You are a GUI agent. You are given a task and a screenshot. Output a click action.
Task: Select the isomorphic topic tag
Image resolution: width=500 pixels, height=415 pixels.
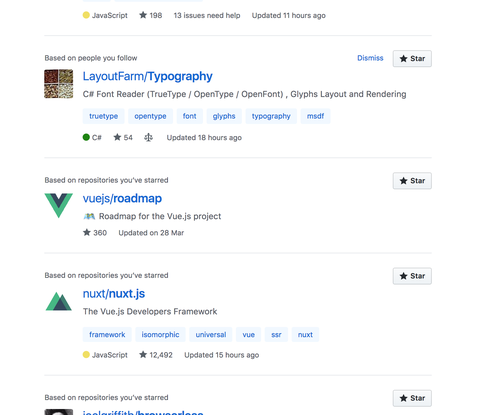click(160, 335)
